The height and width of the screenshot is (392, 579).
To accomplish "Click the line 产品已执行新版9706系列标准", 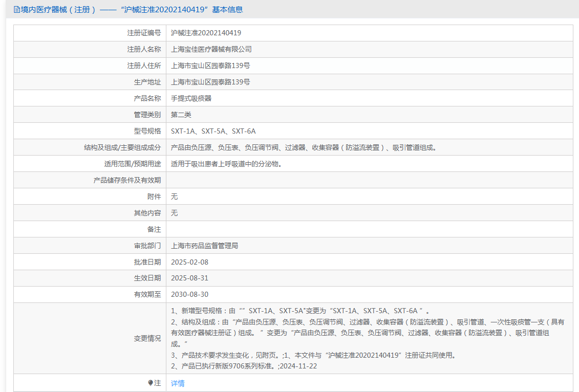I will pyautogui.click(x=244, y=366).
